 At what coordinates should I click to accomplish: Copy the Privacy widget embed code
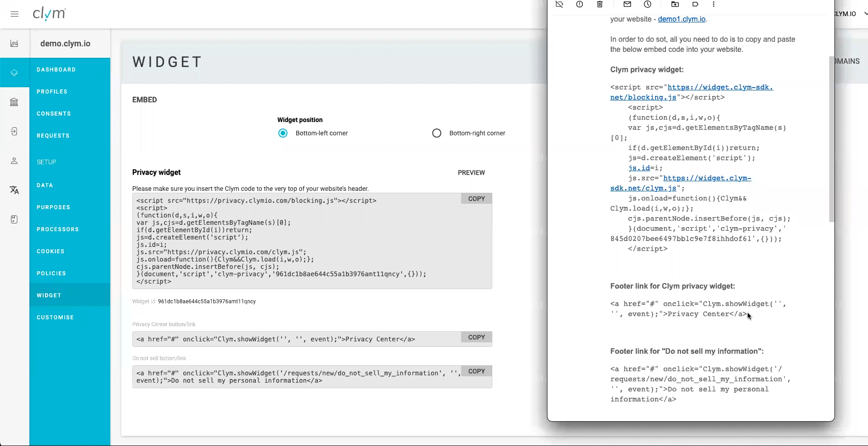click(x=476, y=199)
